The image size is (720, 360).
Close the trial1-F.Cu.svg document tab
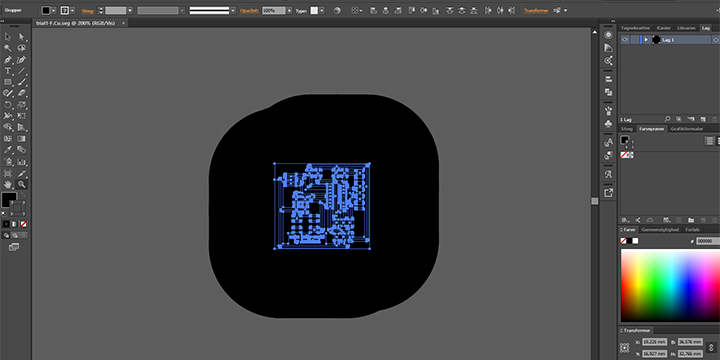(123, 22)
